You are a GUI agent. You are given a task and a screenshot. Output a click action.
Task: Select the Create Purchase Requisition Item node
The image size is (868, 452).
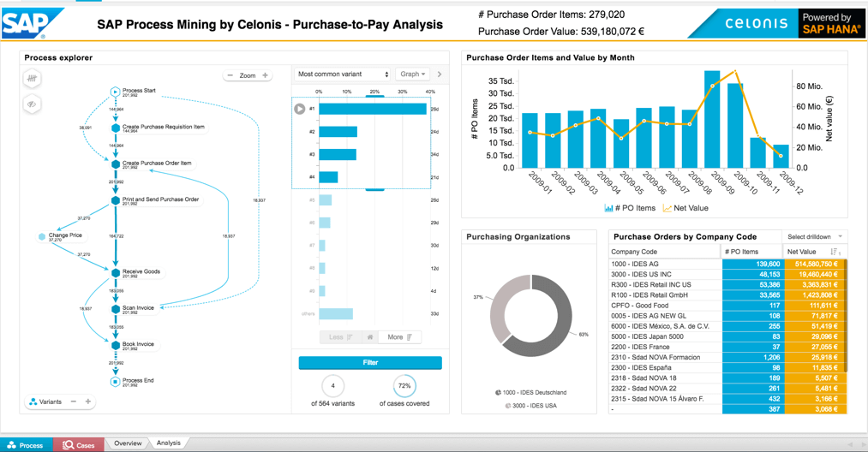[116, 128]
